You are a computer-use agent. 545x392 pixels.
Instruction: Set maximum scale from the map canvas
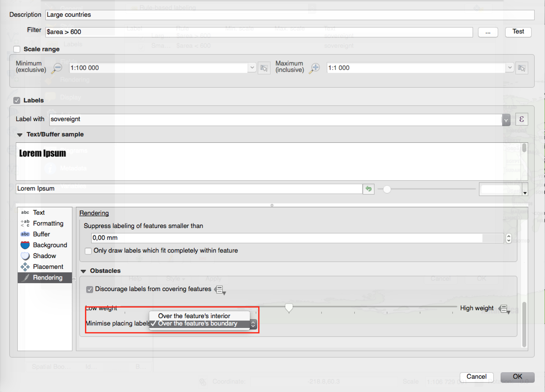522,68
